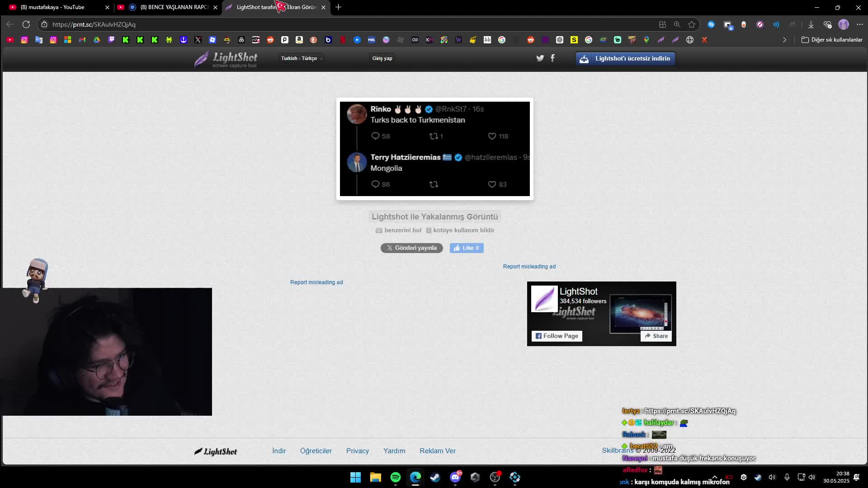Click the favorites star in address bar

(x=692, y=24)
